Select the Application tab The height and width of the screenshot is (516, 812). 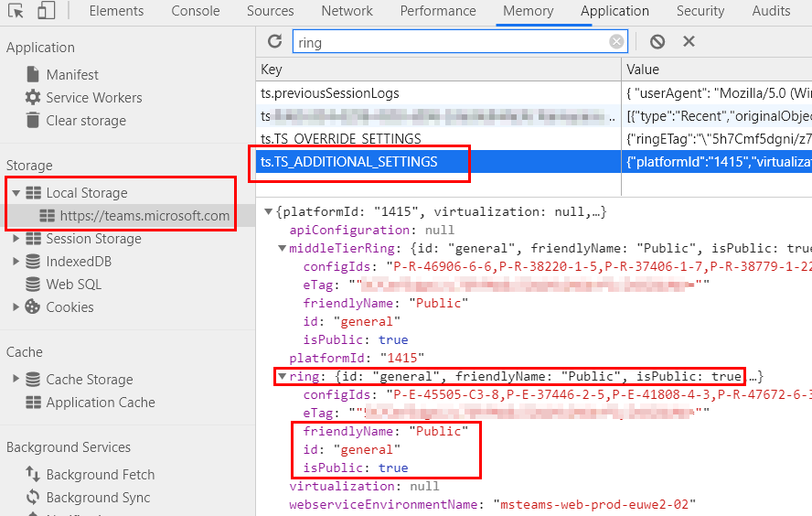point(614,11)
